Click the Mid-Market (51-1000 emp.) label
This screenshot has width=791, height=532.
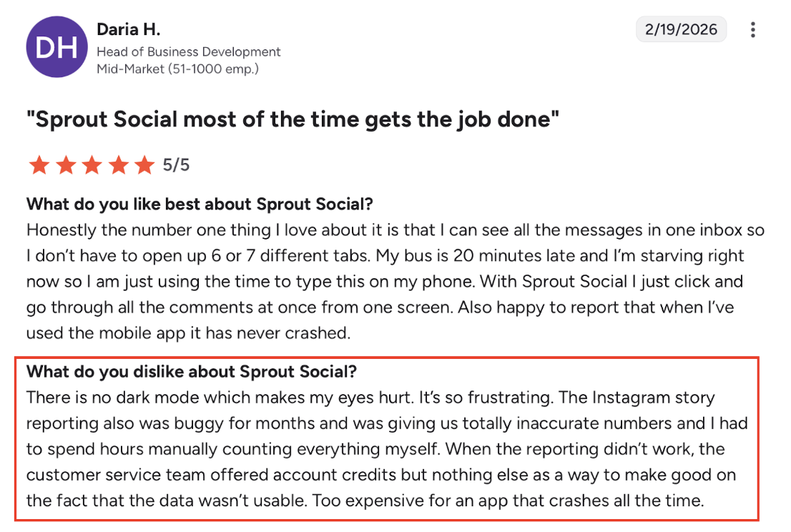177,69
